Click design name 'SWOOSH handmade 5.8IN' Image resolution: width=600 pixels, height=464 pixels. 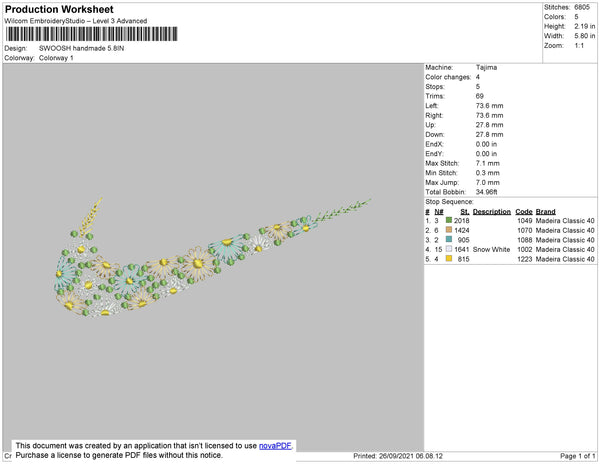tap(82, 49)
